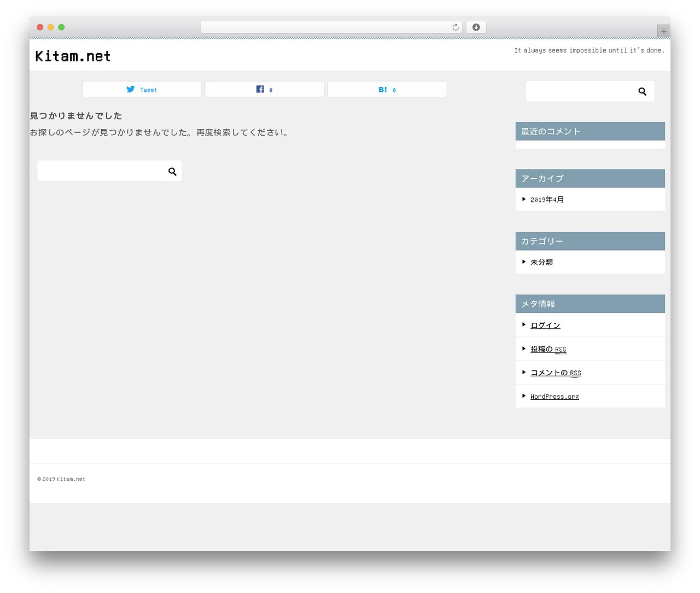
Task: Click the メタ情報 widget heading
Action: coord(590,304)
